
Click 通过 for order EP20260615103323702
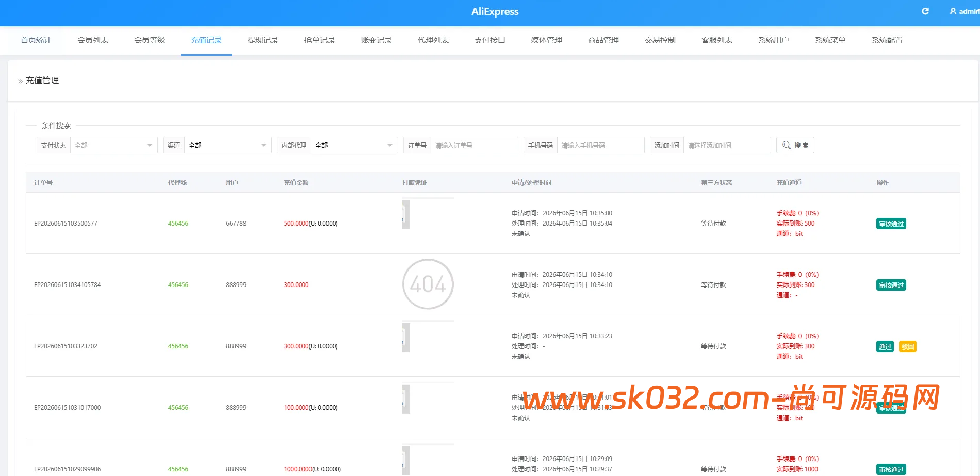tap(885, 346)
